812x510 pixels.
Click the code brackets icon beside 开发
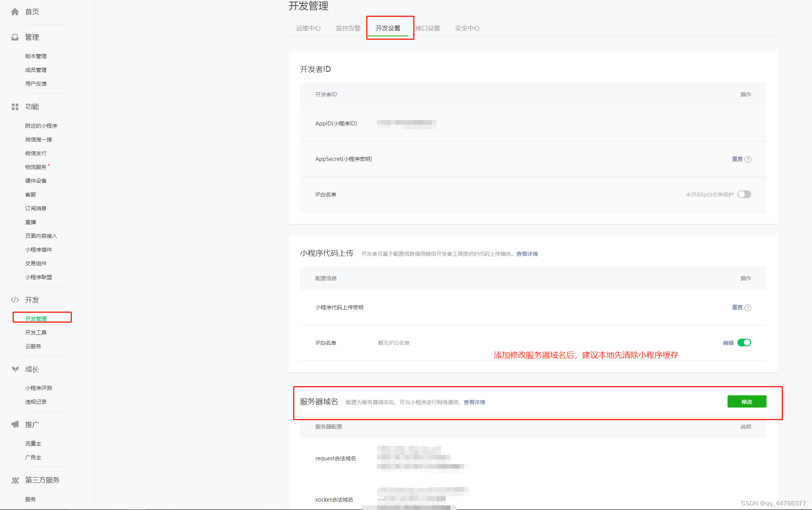click(x=15, y=300)
